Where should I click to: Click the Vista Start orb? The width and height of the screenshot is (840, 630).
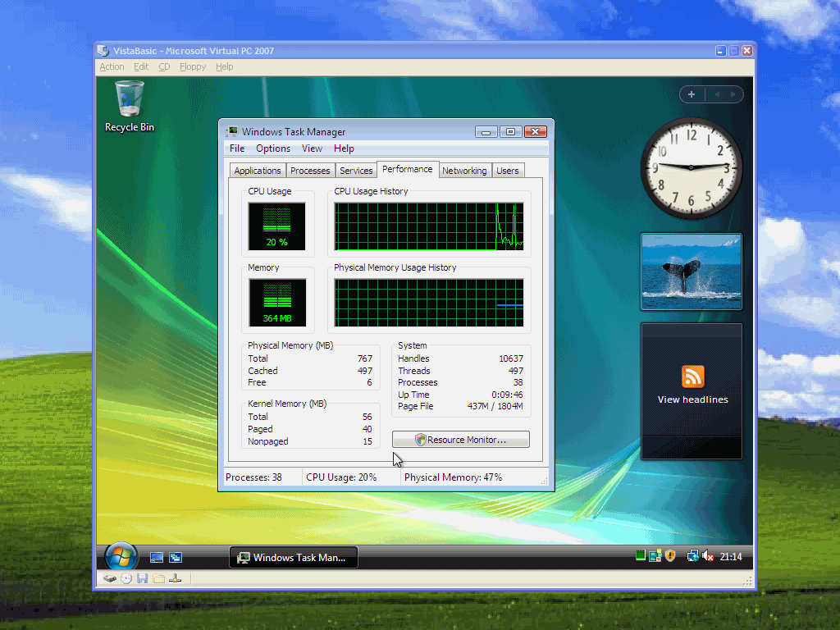coord(121,557)
